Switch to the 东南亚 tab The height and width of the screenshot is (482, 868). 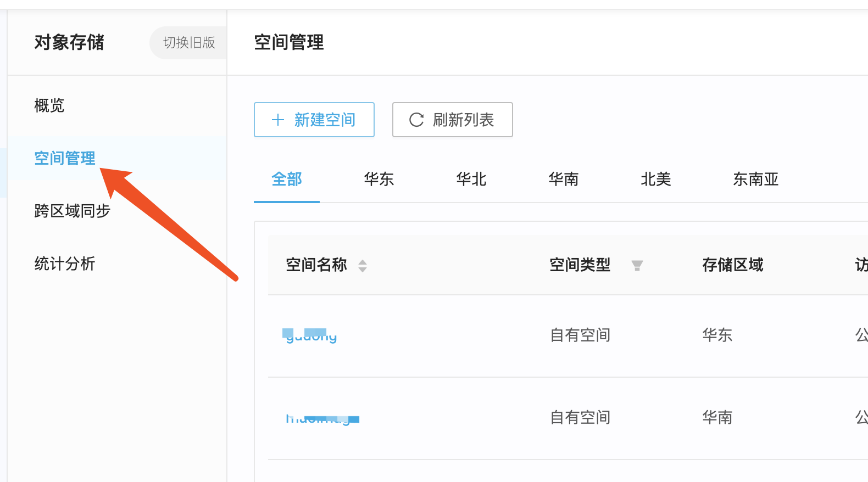756,180
